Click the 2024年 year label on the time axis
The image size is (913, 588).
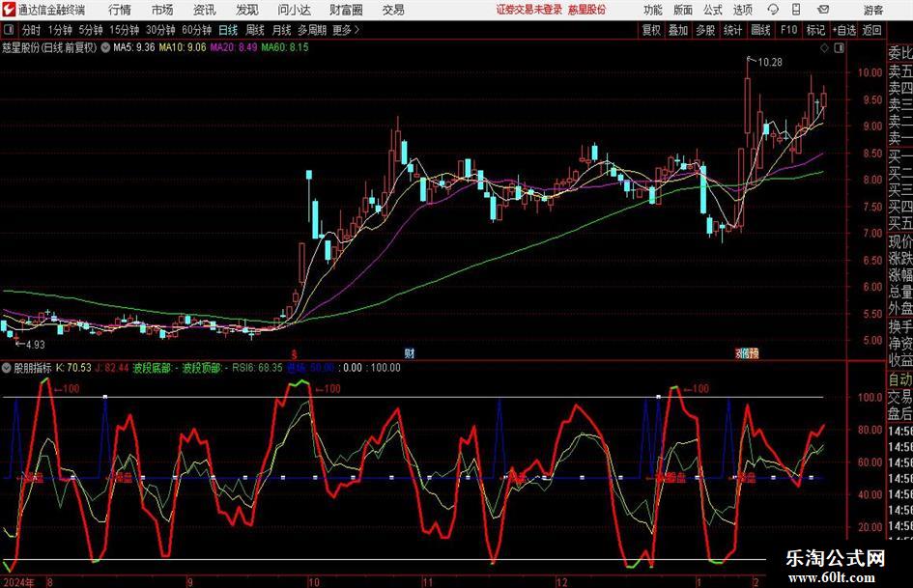(18, 582)
